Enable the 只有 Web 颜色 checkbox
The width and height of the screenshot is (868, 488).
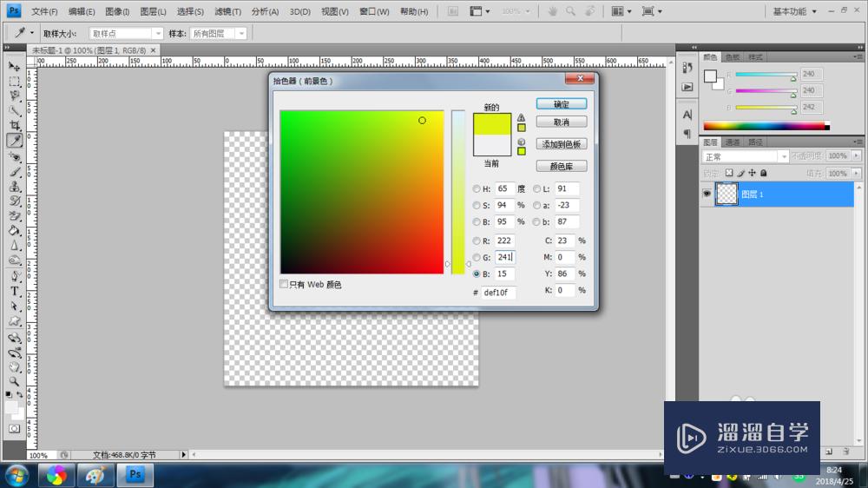click(284, 284)
